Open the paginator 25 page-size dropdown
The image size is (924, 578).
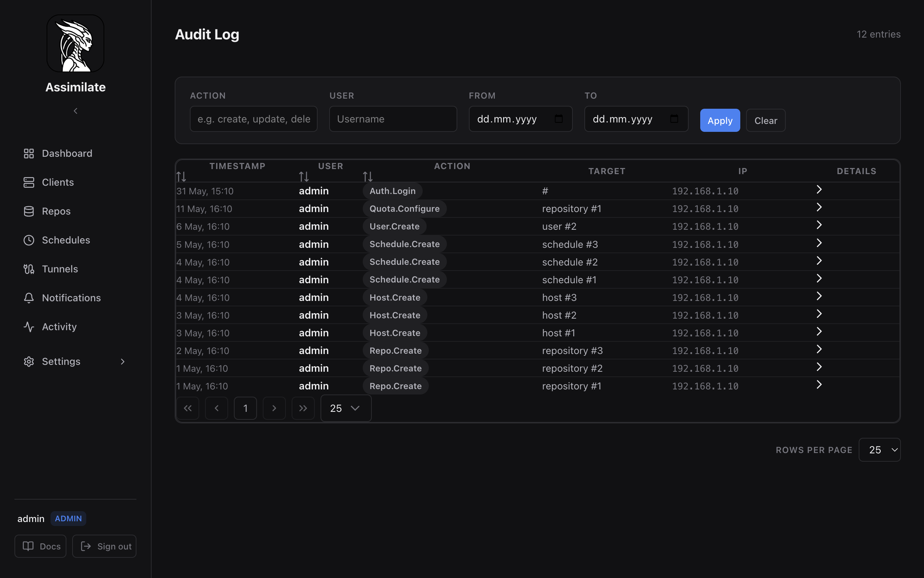346,408
